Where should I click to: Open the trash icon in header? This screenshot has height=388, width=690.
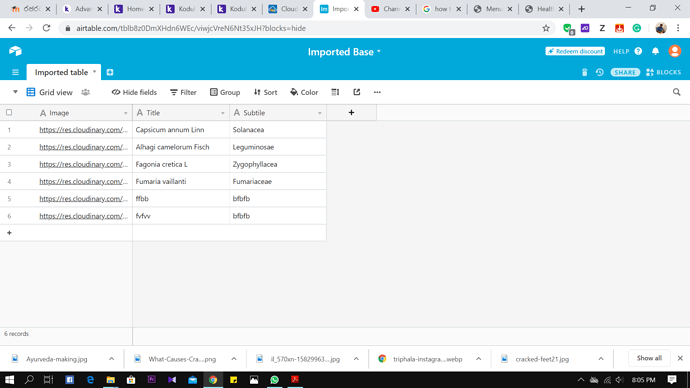click(584, 72)
